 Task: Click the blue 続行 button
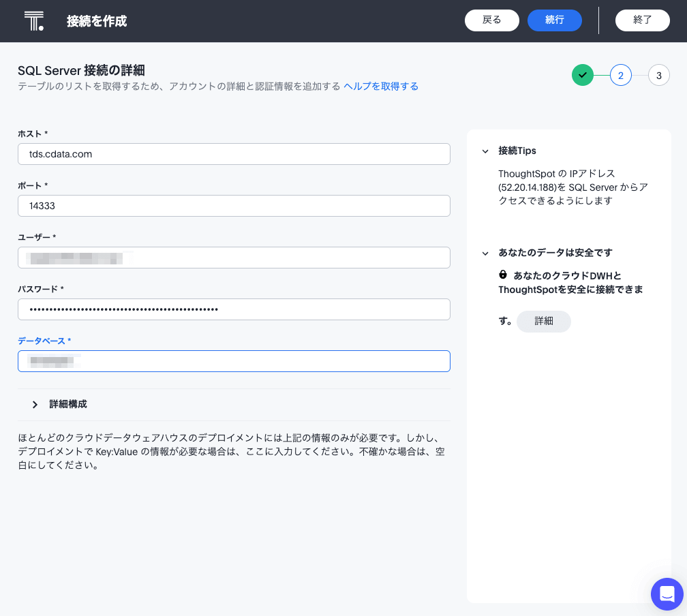pyautogui.click(x=554, y=20)
